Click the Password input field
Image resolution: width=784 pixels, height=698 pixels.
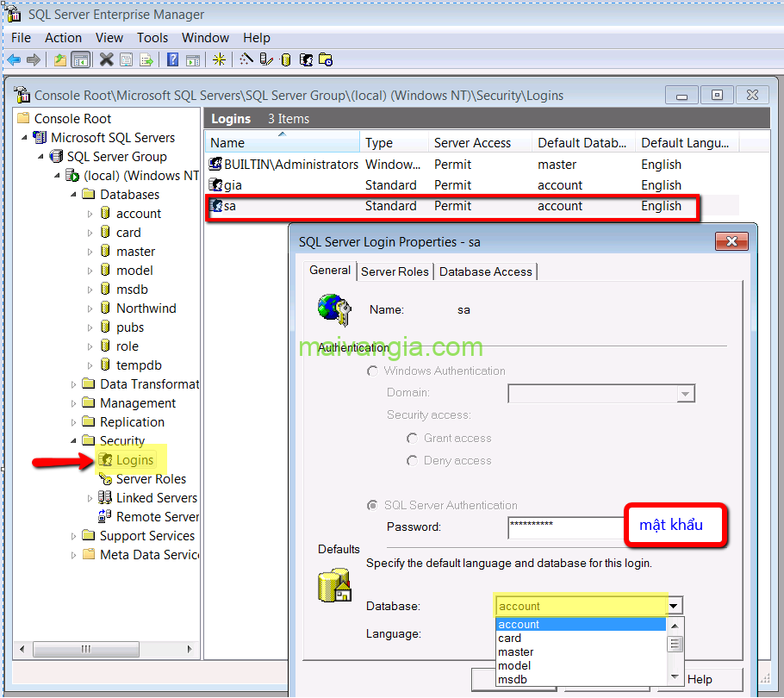564,527
